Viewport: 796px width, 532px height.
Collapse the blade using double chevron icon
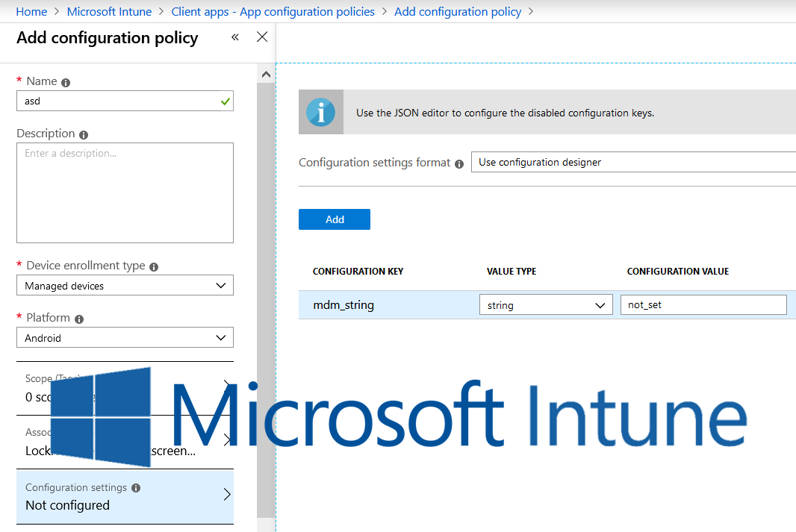point(235,37)
